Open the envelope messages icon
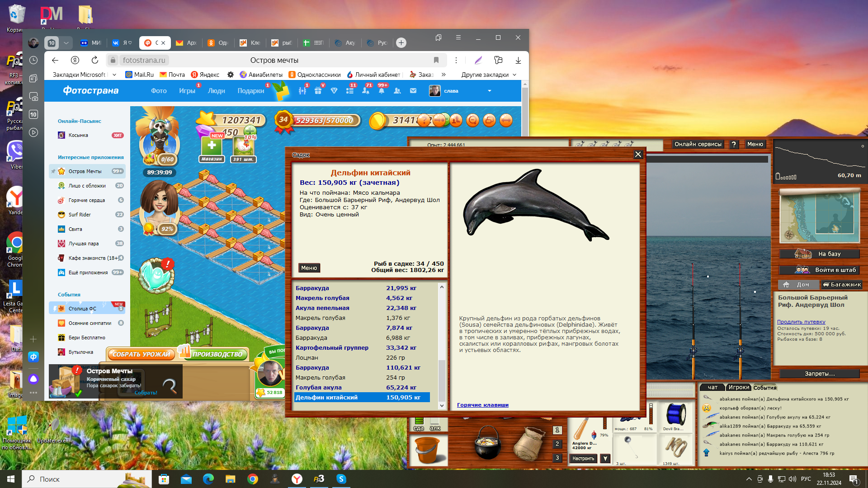Screen dimensions: 868x488 pyautogui.click(x=413, y=91)
